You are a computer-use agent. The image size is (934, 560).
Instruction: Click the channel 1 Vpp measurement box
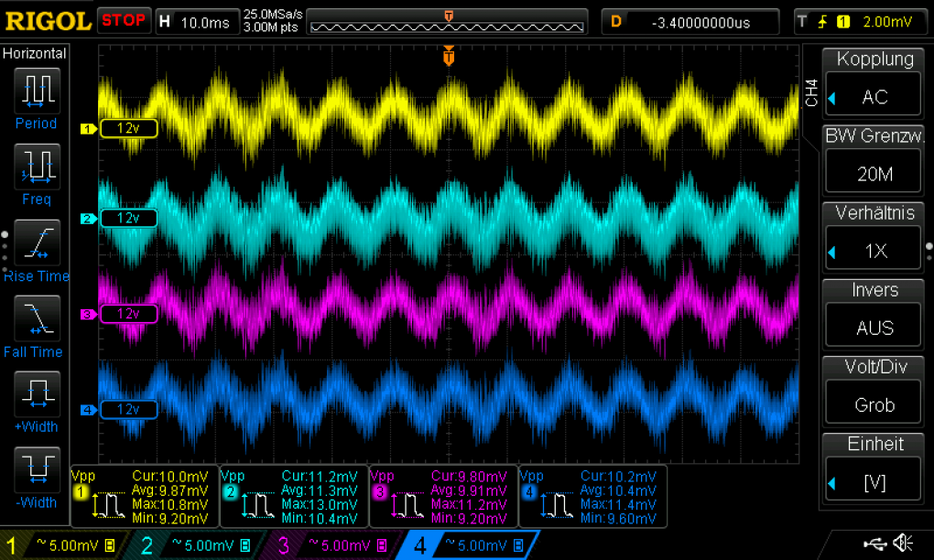145,496
